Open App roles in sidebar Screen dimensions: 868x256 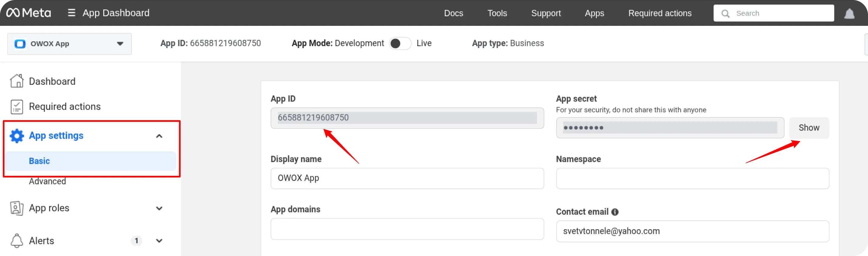(49, 208)
